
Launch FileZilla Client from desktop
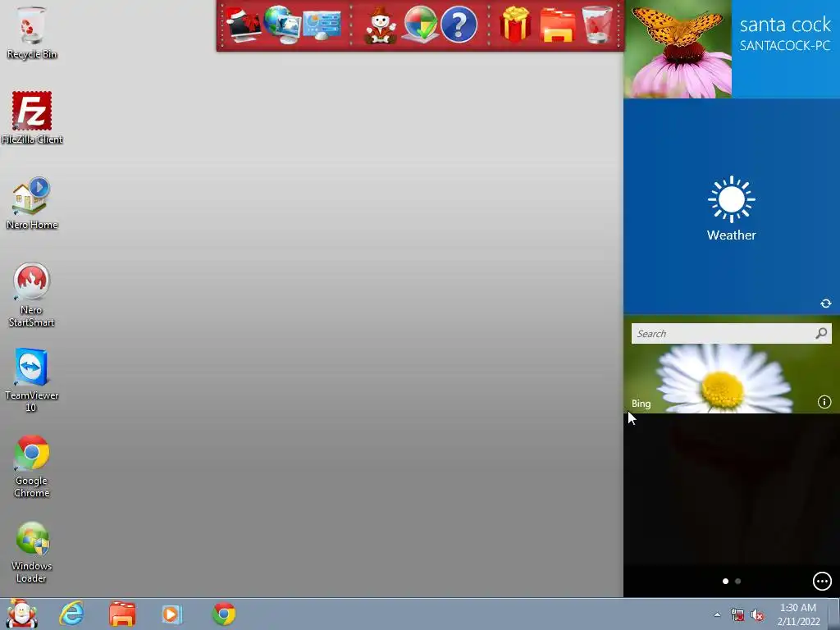(x=32, y=118)
